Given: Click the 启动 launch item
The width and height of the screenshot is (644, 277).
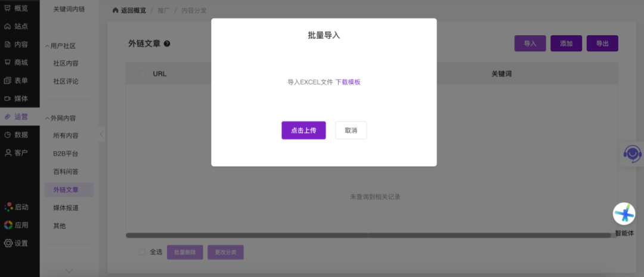Looking at the screenshot, I should 17,207.
